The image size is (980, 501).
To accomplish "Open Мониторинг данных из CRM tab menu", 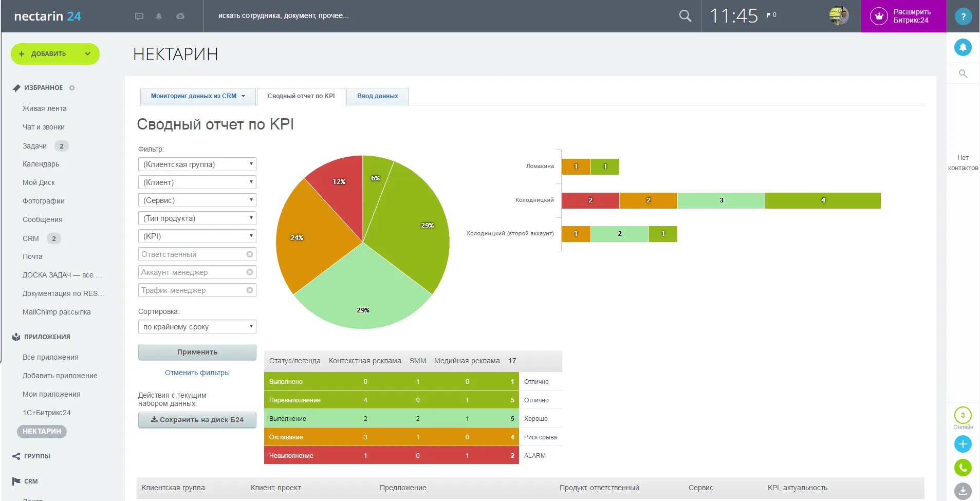I will [x=198, y=96].
